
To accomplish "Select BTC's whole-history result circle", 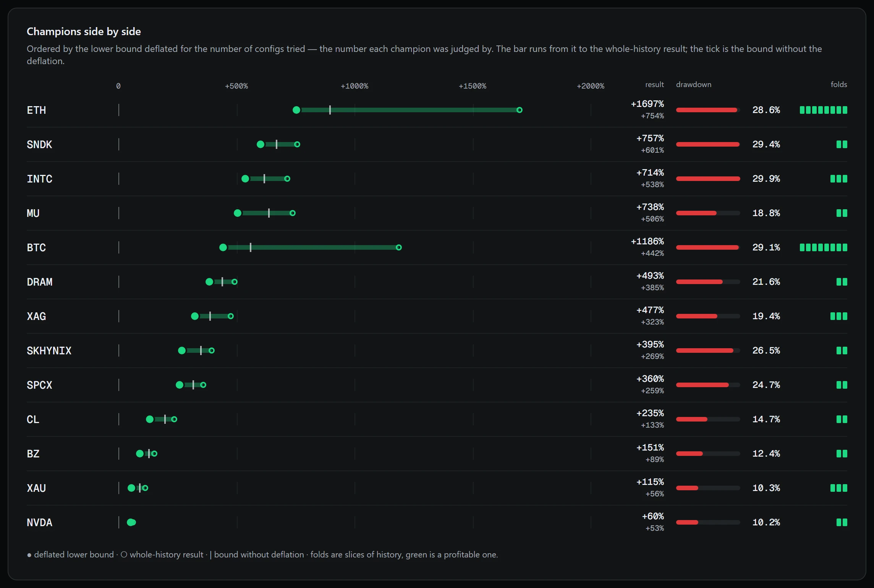I will click(399, 247).
